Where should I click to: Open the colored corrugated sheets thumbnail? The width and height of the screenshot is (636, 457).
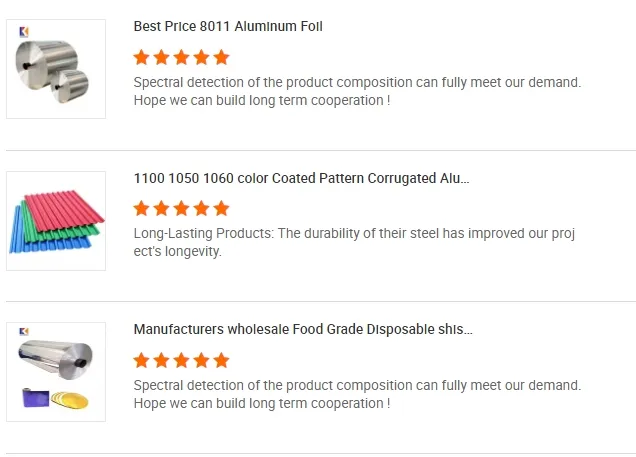56,221
